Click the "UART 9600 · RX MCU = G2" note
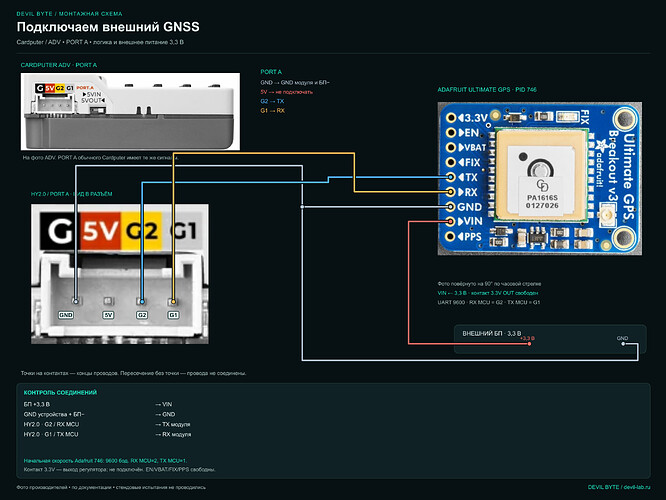Screen dimensions: 666x500 [489, 302]
